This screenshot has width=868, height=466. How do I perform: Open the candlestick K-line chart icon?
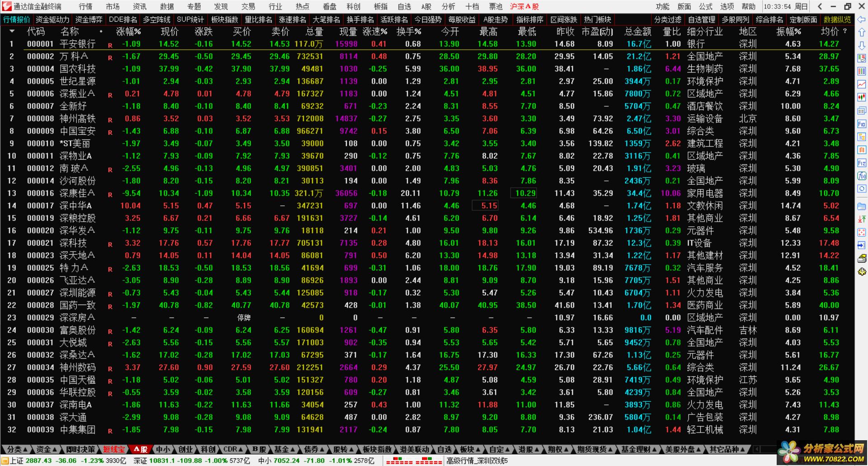pos(862,97)
